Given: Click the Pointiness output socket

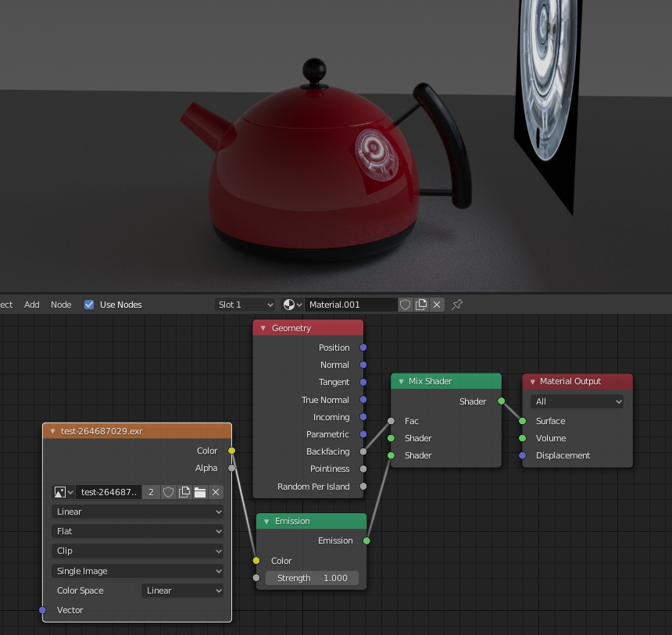Looking at the screenshot, I should 363,469.
